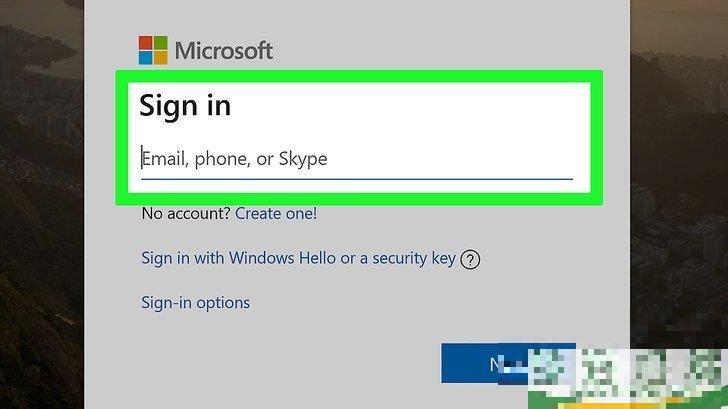Click the blue underline of the email field
The width and height of the screenshot is (728, 409).
point(356,179)
